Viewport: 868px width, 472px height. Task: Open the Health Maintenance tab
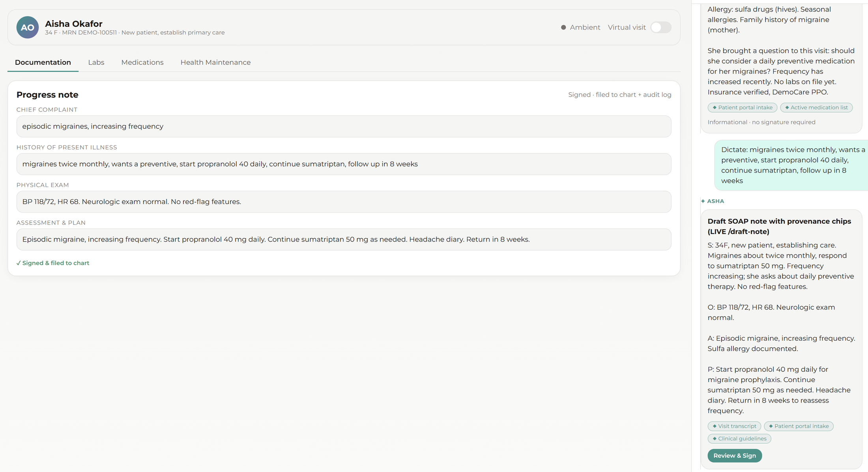pyautogui.click(x=215, y=62)
